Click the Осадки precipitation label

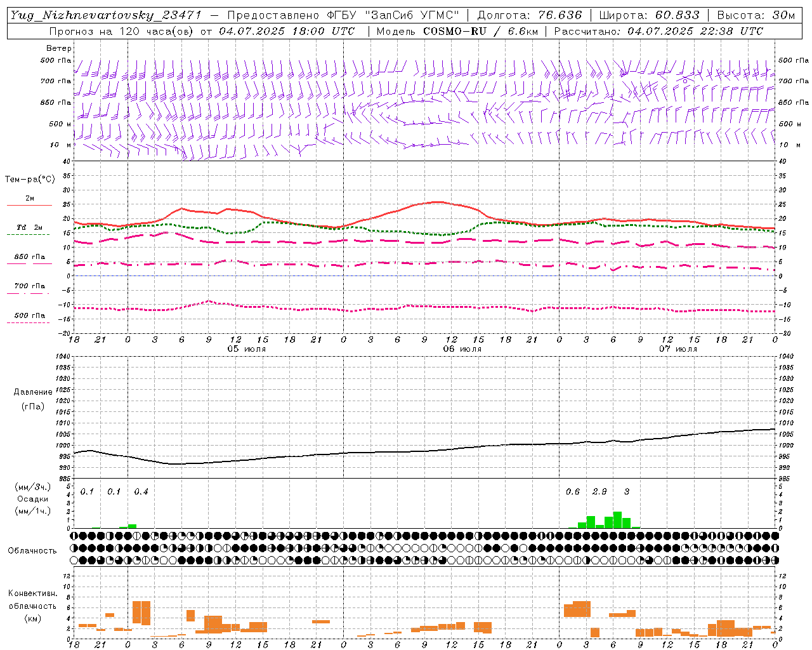[33, 499]
